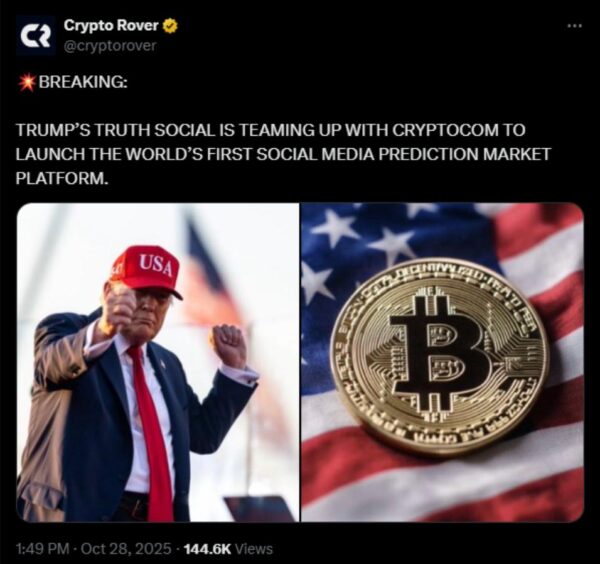
Task: Open the three-dot more options menu
Action: [575, 26]
